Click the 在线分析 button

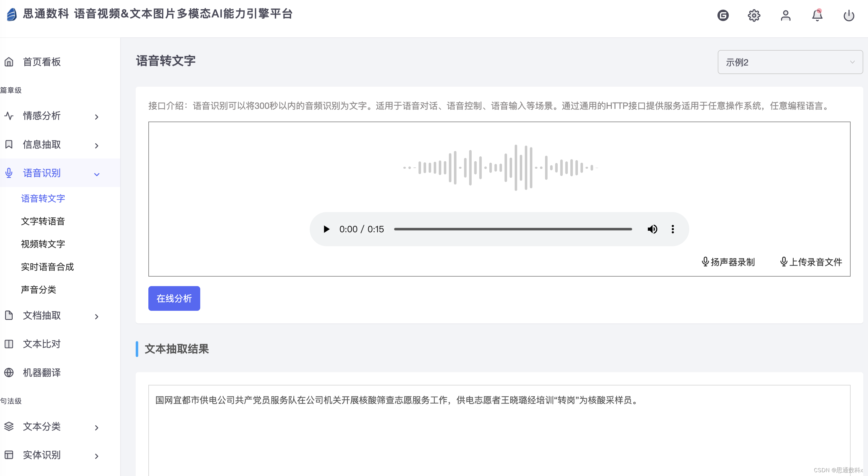[174, 298]
